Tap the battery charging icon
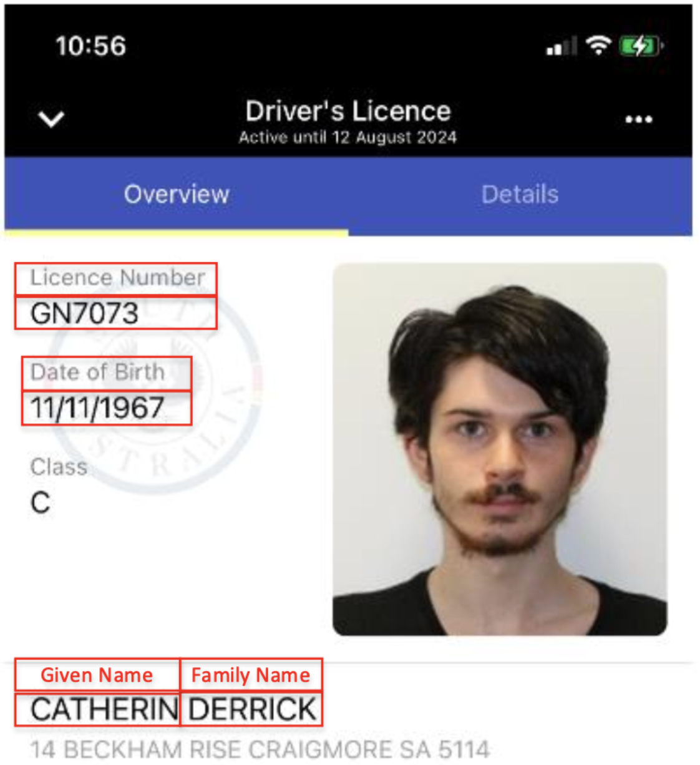This screenshot has width=700, height=765. click(641, 46)
